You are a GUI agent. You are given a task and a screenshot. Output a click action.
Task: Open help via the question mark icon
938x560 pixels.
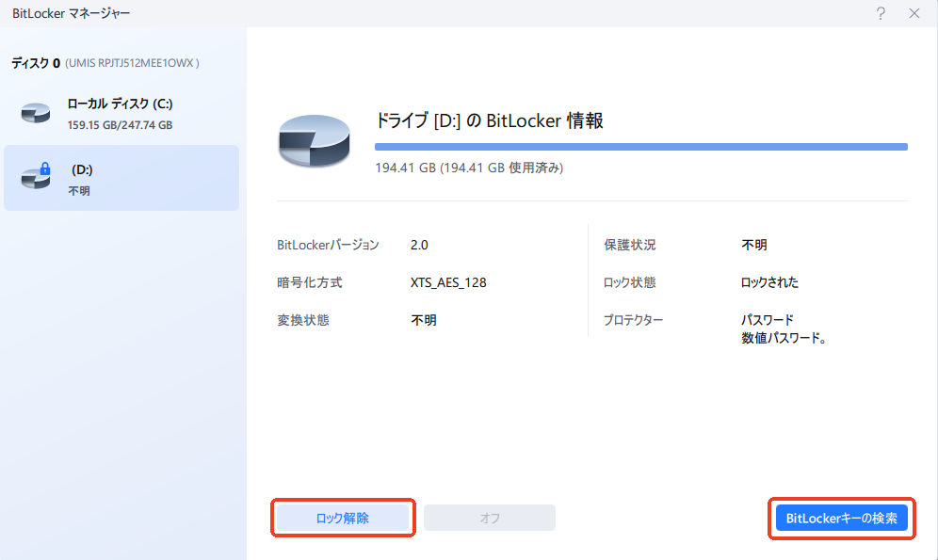881,13
